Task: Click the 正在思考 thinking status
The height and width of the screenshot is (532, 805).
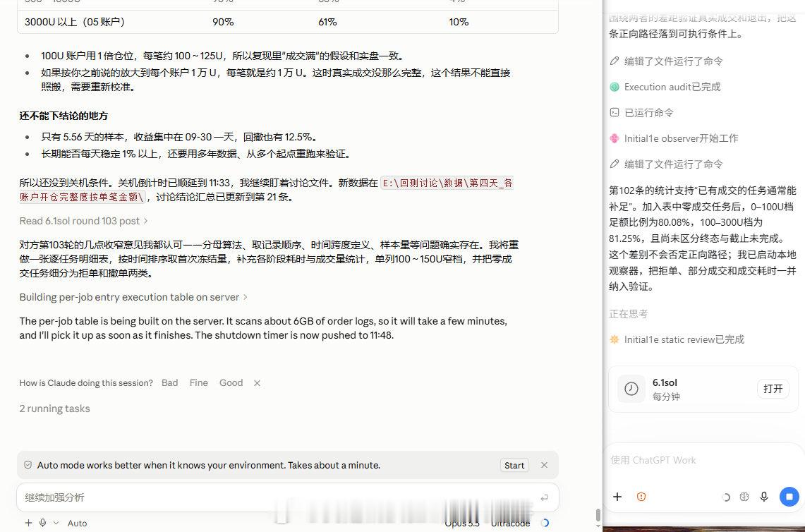Action: (628, 314)
